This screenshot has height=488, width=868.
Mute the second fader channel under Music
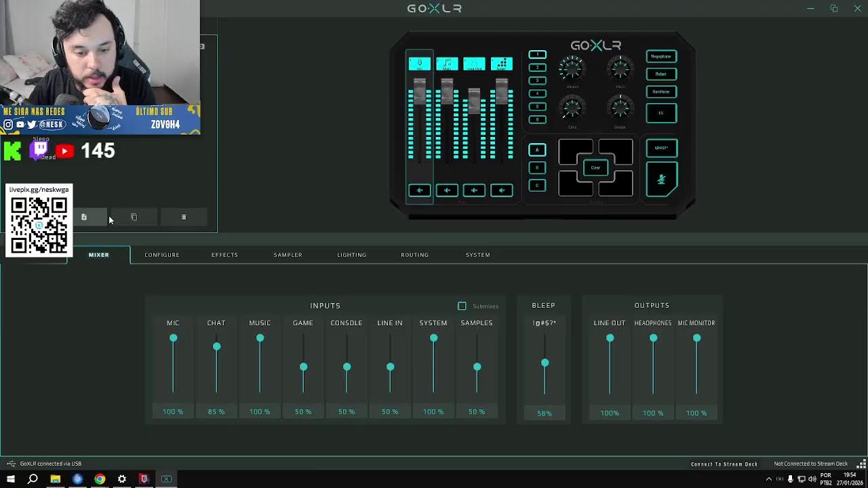[x=447, y=190]
